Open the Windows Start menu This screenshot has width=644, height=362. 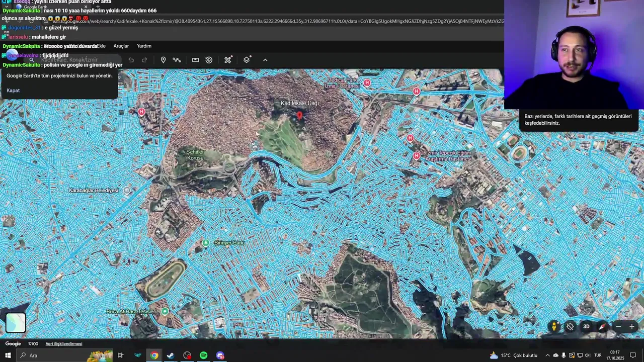point(8,355)
